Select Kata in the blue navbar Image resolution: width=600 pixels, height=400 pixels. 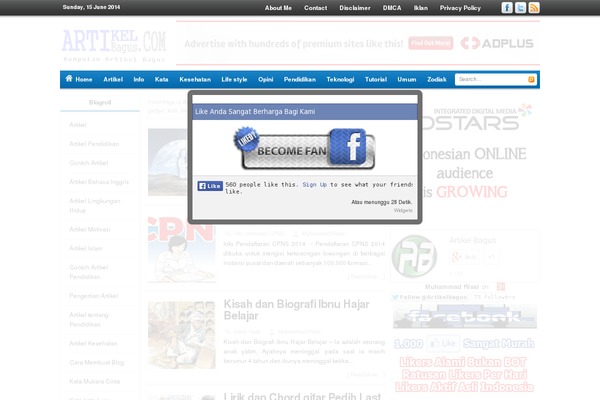click(161, 80)
